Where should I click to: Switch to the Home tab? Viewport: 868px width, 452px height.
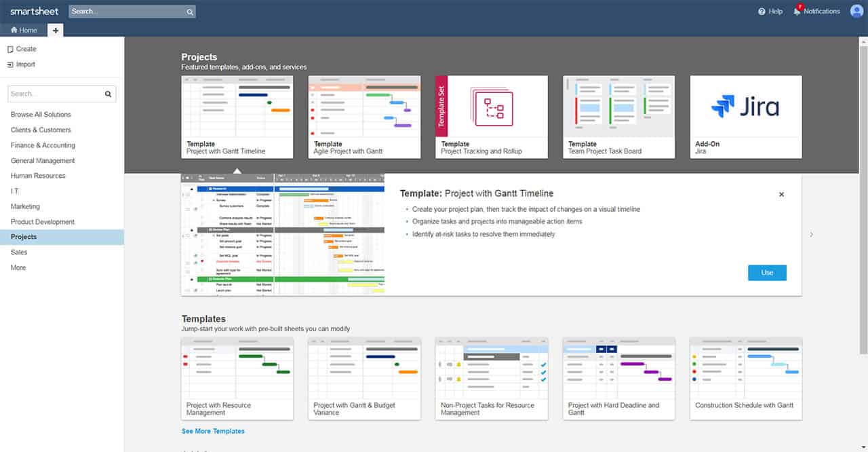click(24, 30)
